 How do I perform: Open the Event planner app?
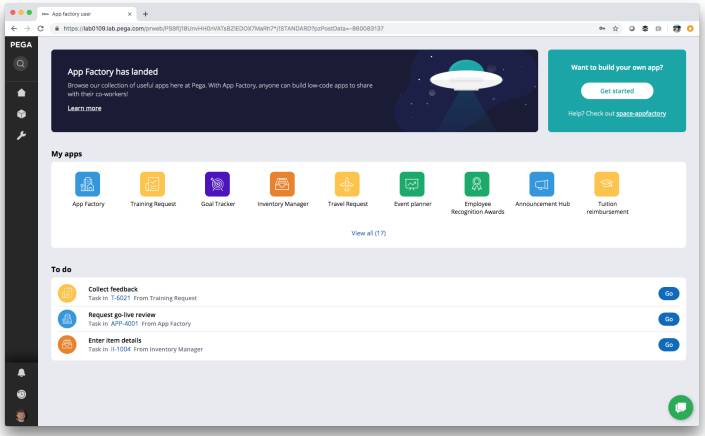tap(412, 184)
